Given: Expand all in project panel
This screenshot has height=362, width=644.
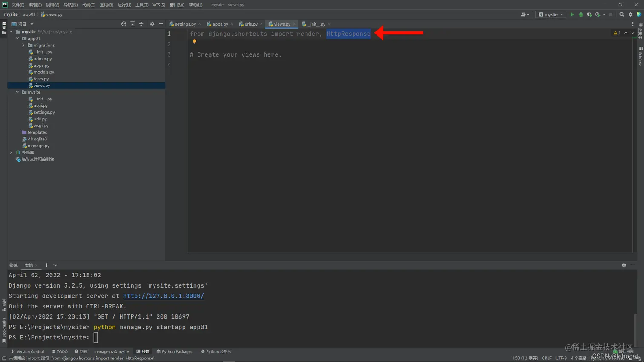Looking at the screenshot, I should coord(132,24).
